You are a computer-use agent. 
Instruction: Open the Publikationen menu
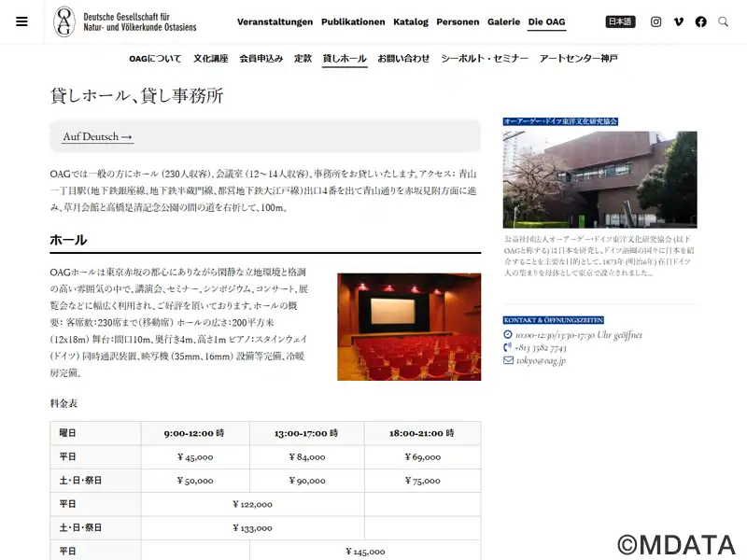[353, 21]
